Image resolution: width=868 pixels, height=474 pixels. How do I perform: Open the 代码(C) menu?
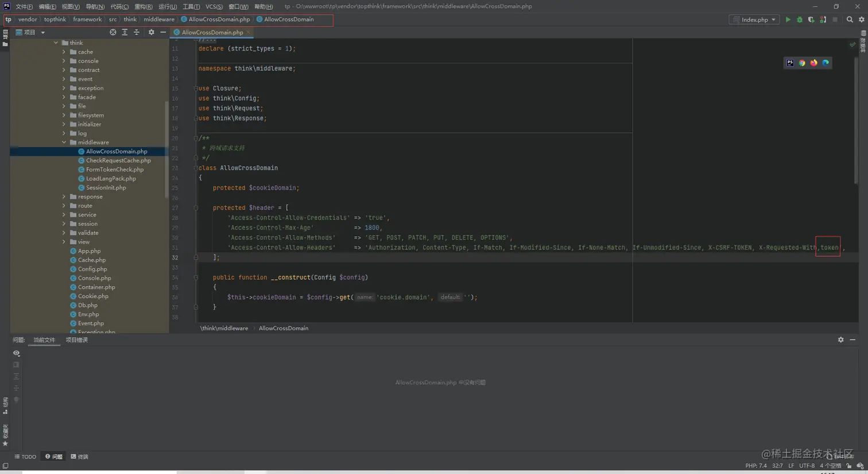click(119, 6)
